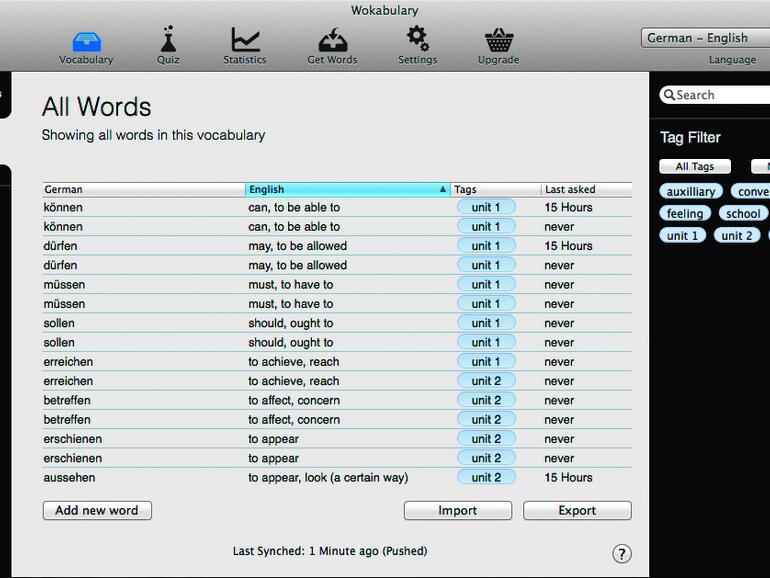Click the Export button
This screenshot has width=770, height=578.
pyautogui.click(x=577, y=510)
